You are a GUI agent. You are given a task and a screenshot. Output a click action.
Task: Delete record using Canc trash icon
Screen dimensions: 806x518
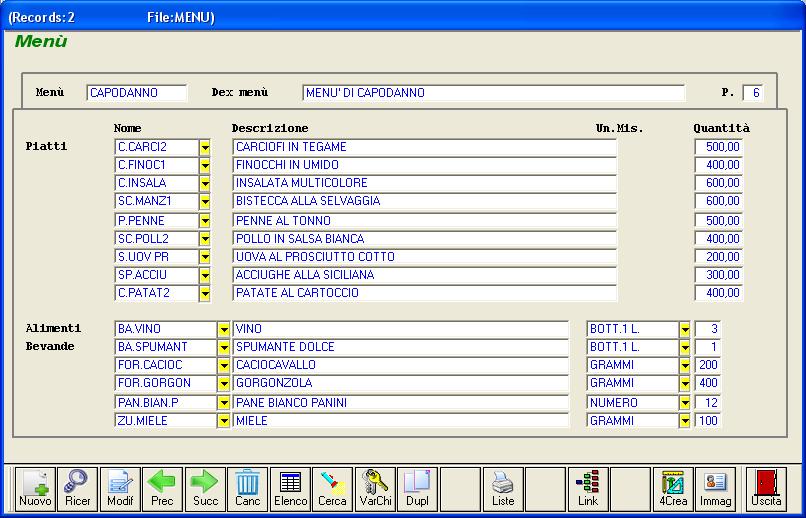point(248,488)
